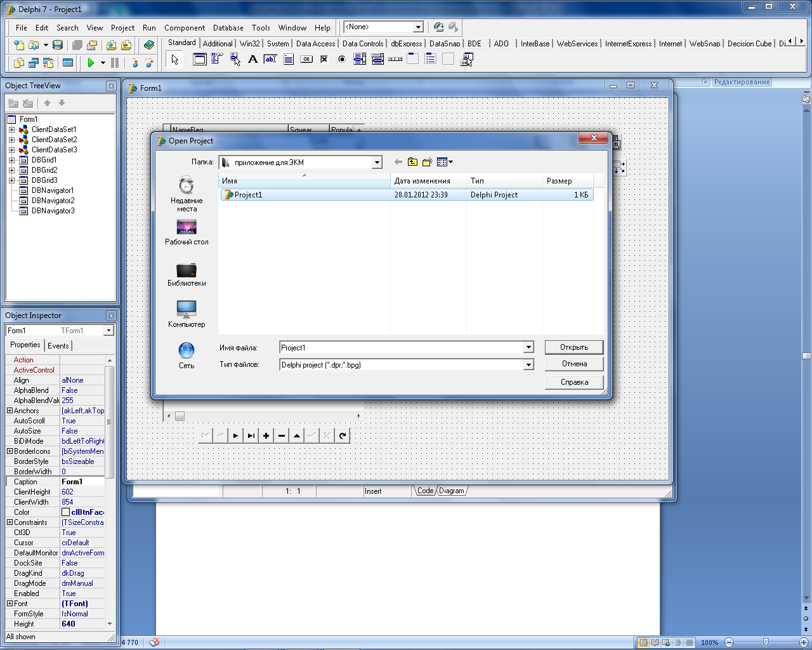Select the Memo component icon
812x650 pixels.
coord(289,59)
